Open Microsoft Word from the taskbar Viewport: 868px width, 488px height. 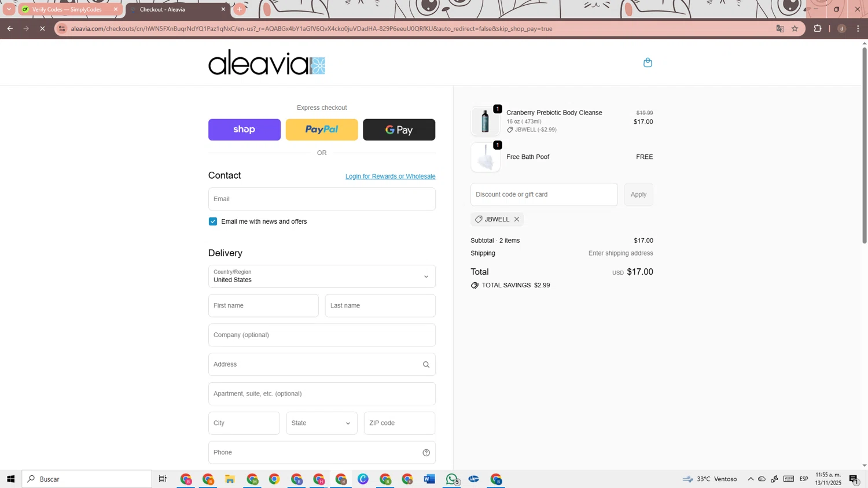[x=429, y=479]
